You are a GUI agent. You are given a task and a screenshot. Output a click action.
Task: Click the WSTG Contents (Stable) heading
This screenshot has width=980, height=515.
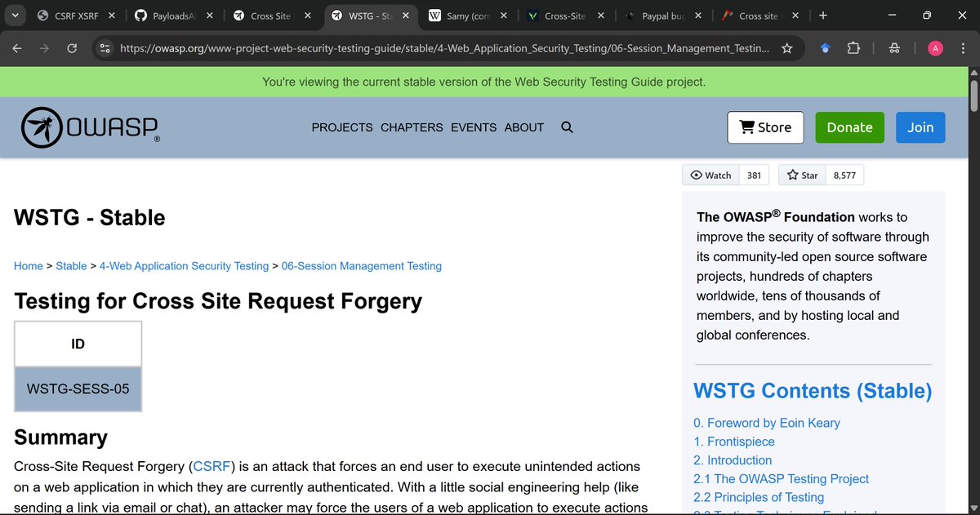point(813,391)
